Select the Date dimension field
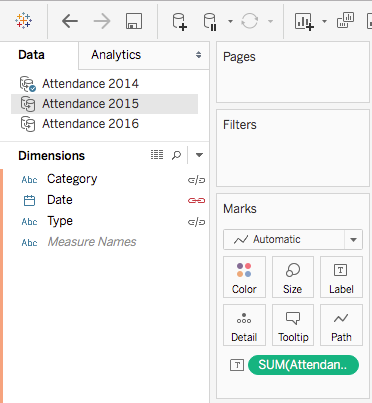This screenshot has width=372, height=403. click(60, 200)
